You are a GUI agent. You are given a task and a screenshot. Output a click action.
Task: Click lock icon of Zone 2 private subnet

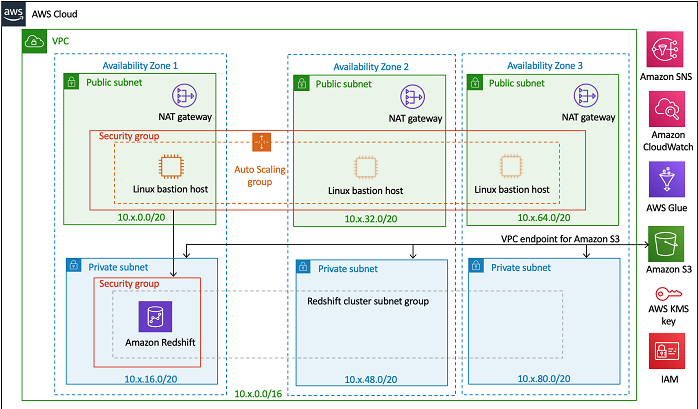click(x=303, y=267)
